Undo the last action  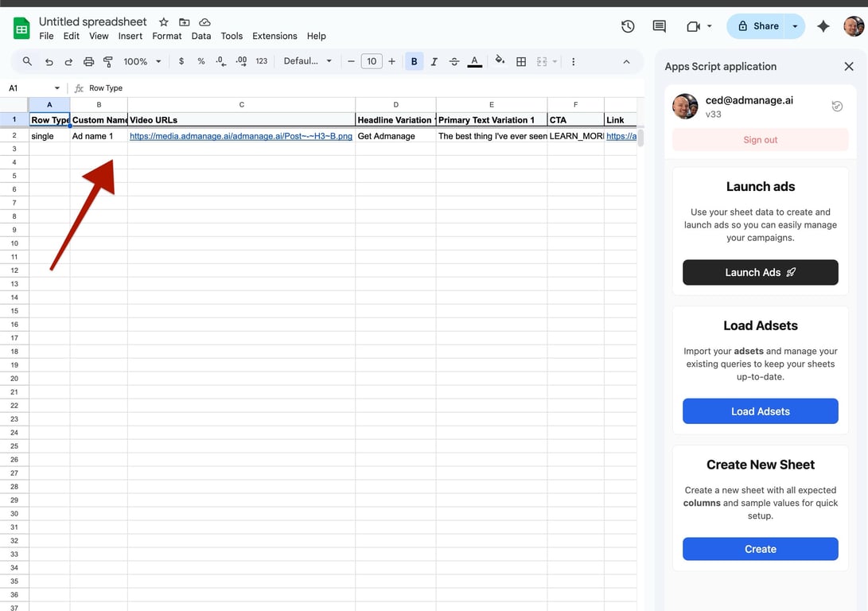click(x=49, y=61)
